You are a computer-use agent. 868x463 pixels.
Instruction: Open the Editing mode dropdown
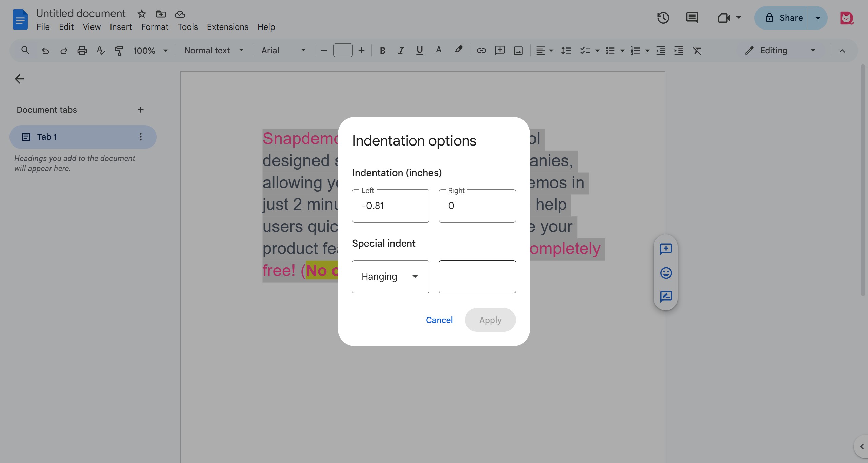pos(781,51)
